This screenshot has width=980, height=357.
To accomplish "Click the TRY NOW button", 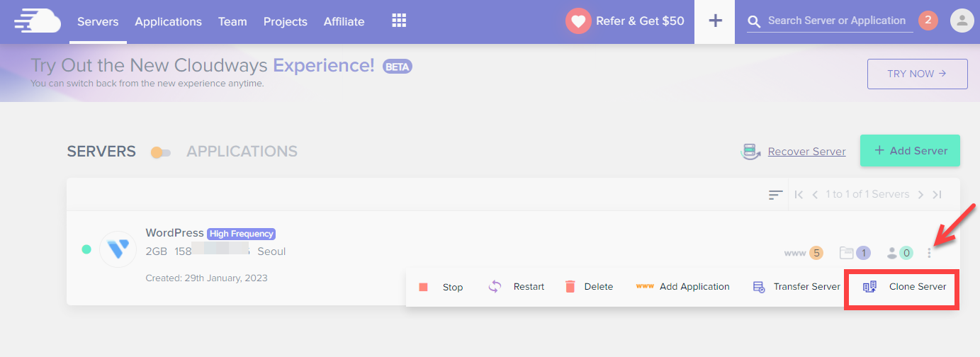I will 917,74.
